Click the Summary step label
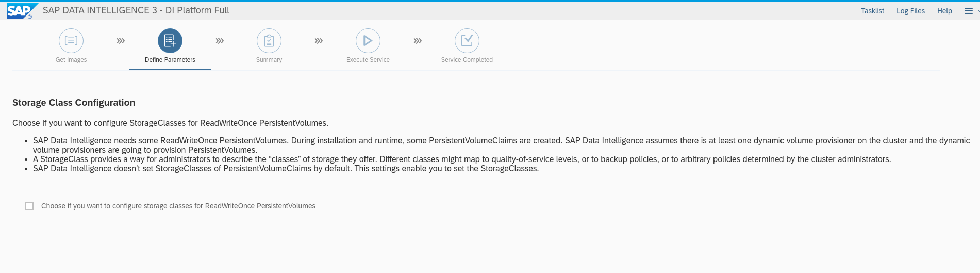Image resolution: width=980 pixels, height=273 pixels. click(269, 60)
